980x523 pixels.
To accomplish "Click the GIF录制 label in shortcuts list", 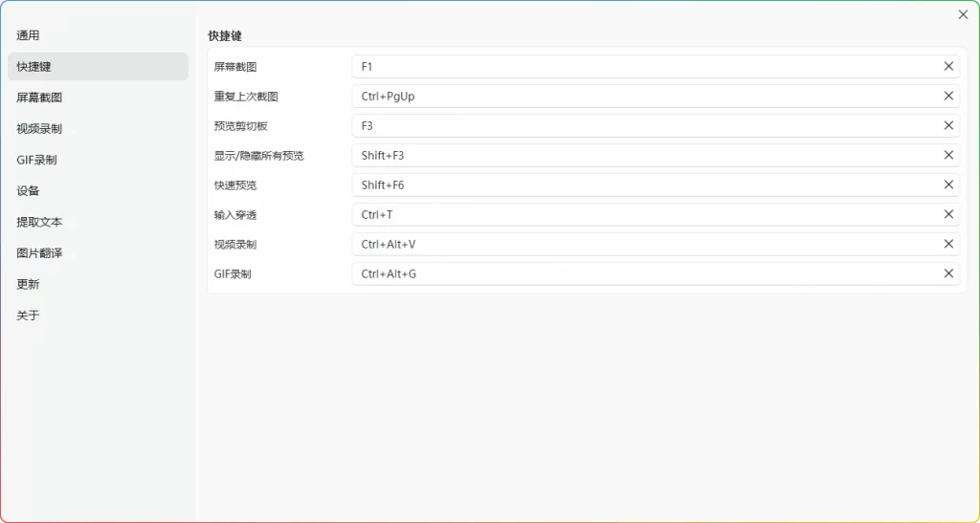I will (x=233, y=274).
